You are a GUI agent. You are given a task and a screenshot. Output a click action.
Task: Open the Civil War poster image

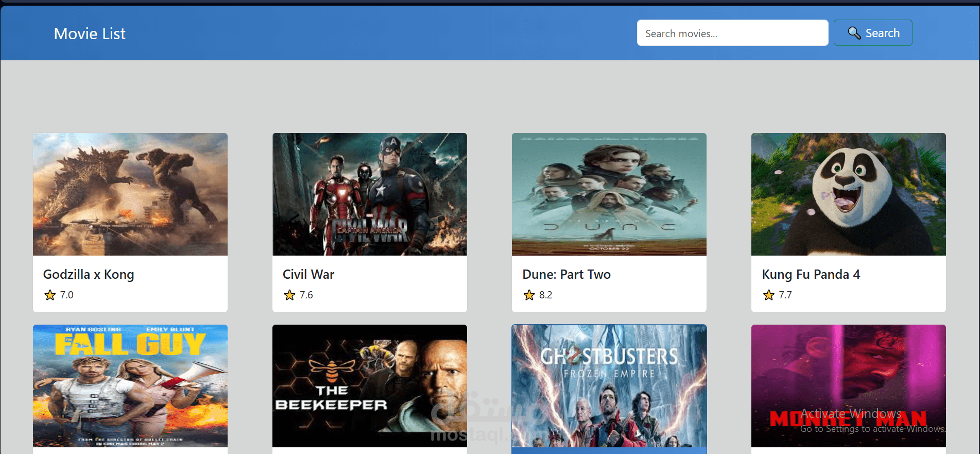(x=370, y=194)
